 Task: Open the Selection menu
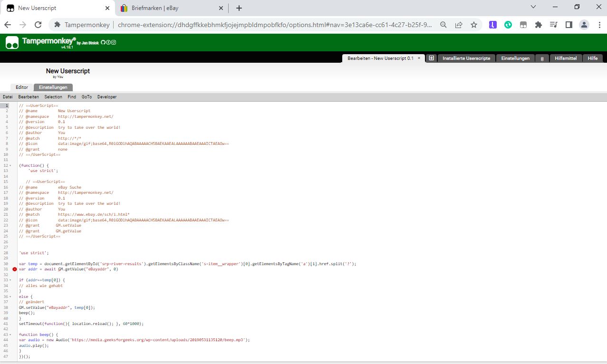(x=53, y=97)
